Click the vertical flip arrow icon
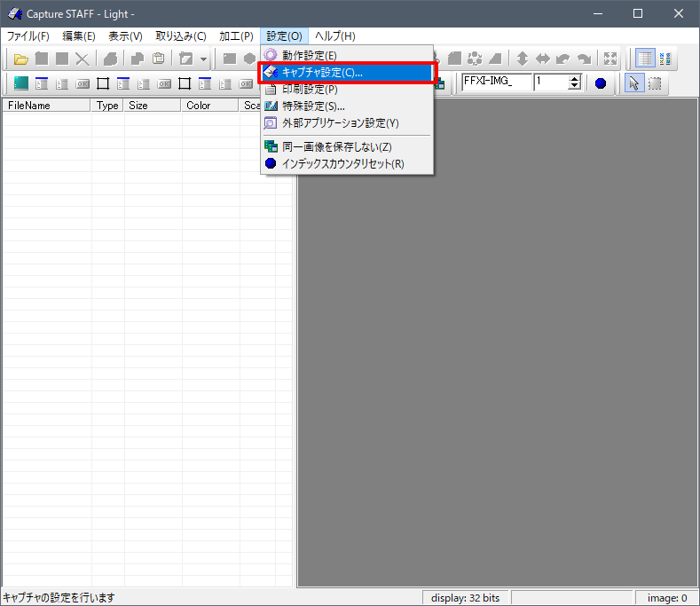This screenshot has height=606, width=700. (523, 59)
